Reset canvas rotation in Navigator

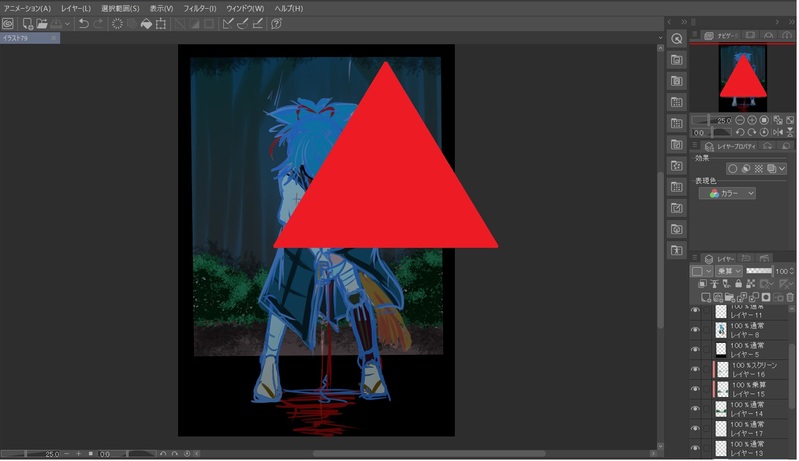764,132
